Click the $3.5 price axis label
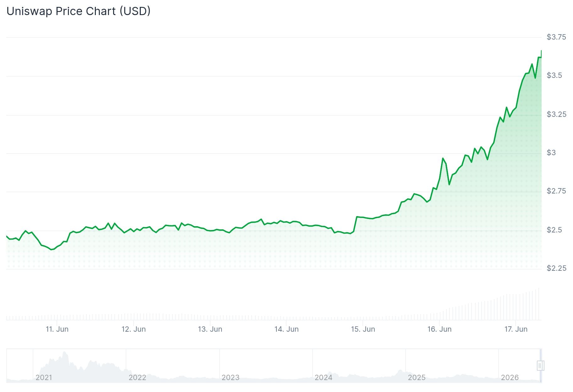 pos(554,75)
